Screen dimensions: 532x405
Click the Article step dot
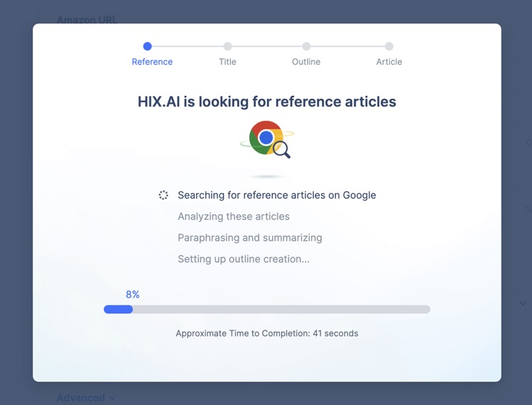tap(389, 46)
